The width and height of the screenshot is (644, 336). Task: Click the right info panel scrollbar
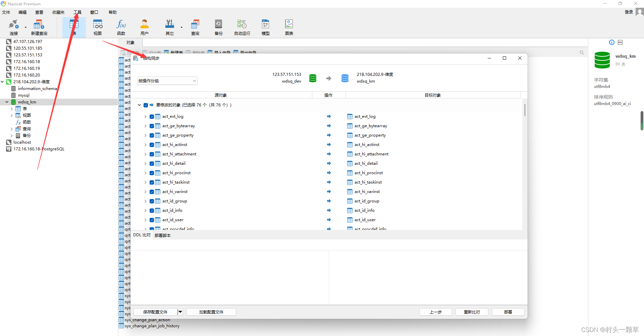(642, 121)
